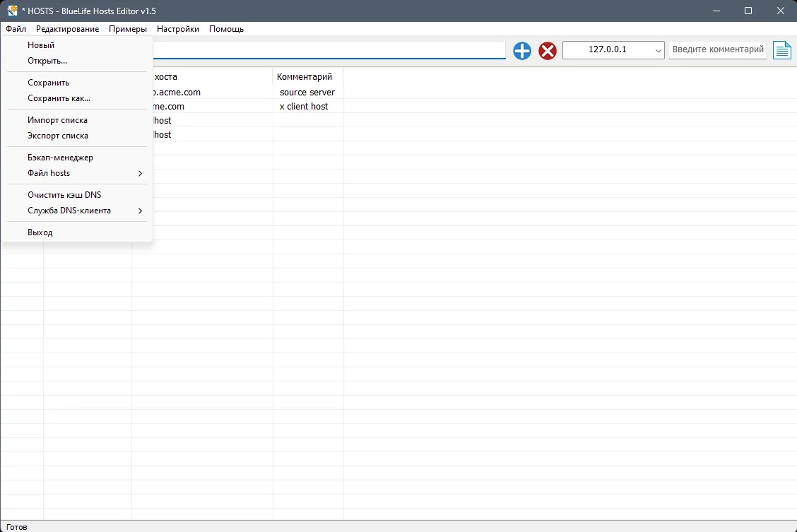
Task: Open the Редактирование menu
Action: 68,29
